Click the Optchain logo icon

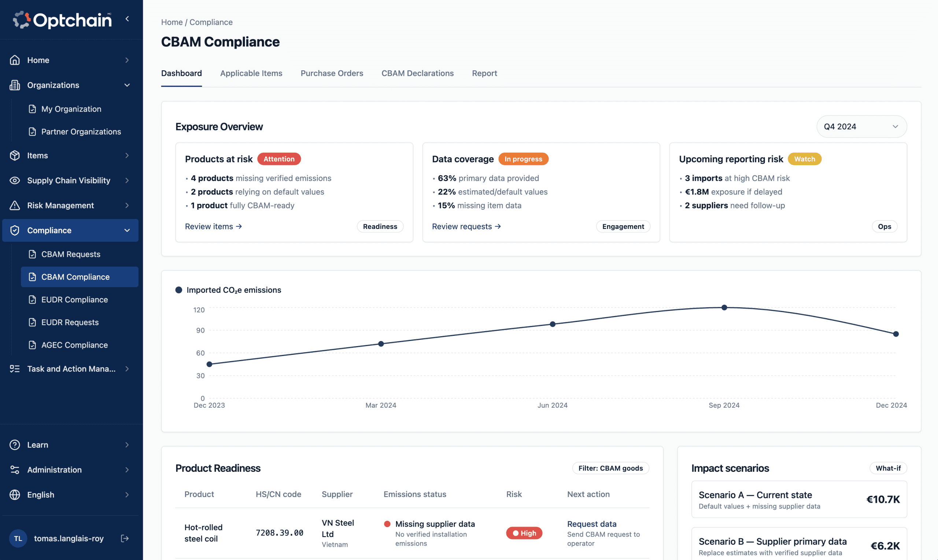[22, 20]
